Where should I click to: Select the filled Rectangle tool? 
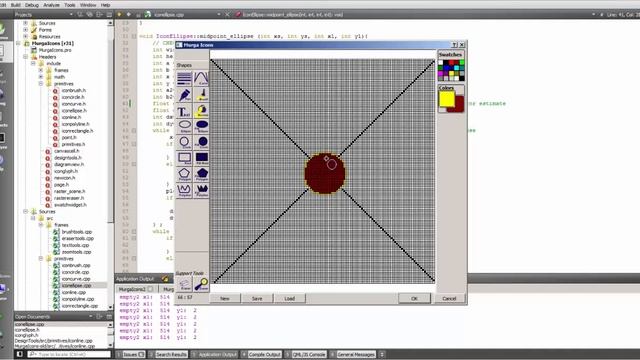[x=201, y=158]
